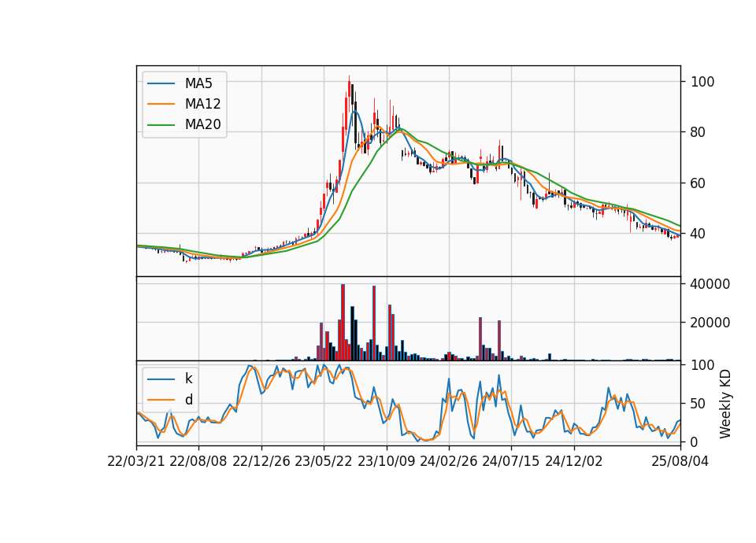
Task: Click the tallest volume bar near 40000
Action: click(343, 322)
